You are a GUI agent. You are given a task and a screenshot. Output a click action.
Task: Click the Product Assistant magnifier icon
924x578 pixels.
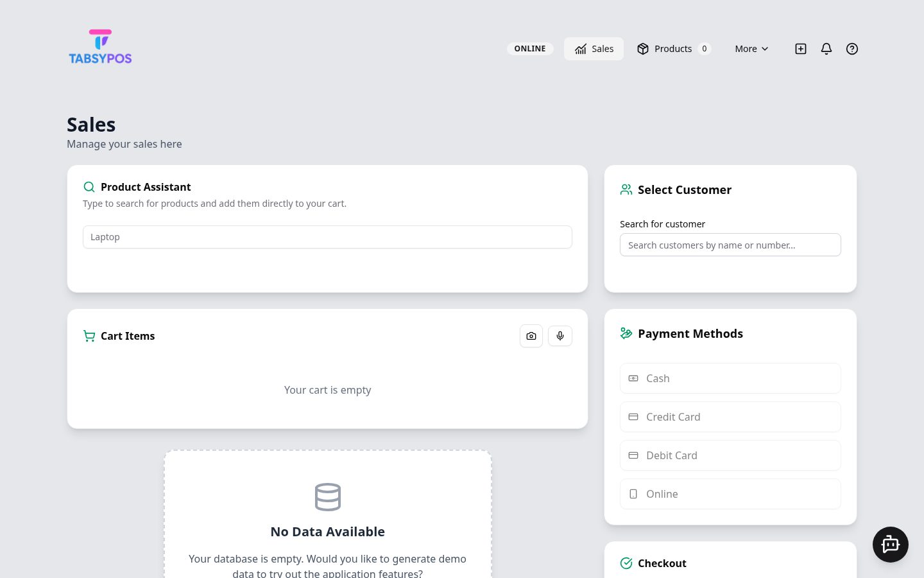89,187
